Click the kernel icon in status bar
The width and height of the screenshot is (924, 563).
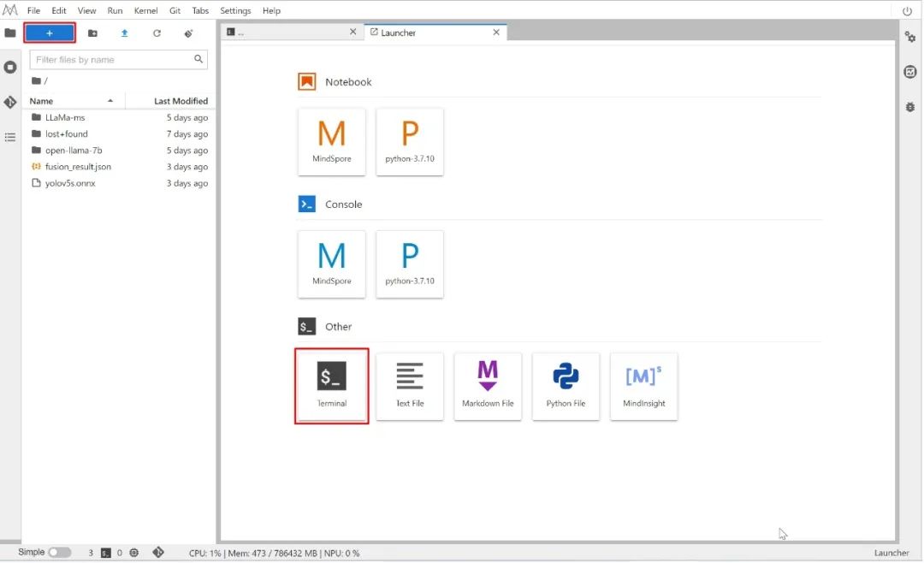pyautogui.click(x=134, y=553)
